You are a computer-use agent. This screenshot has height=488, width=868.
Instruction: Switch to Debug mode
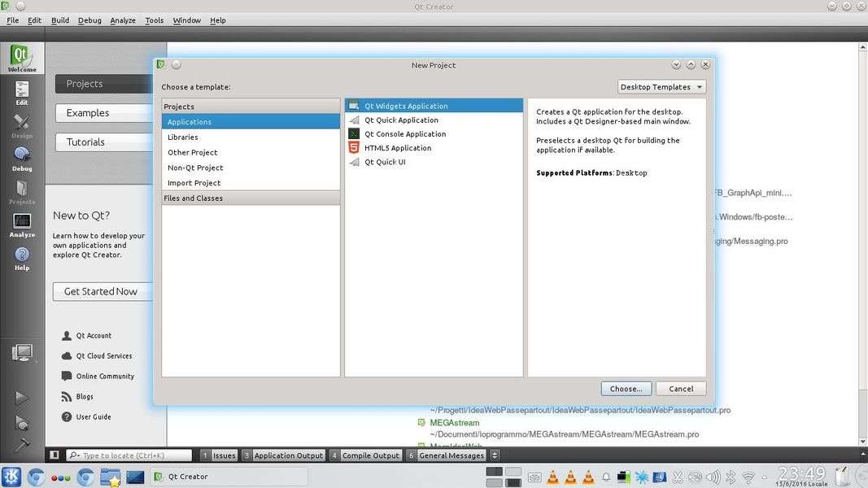(22, 159)
